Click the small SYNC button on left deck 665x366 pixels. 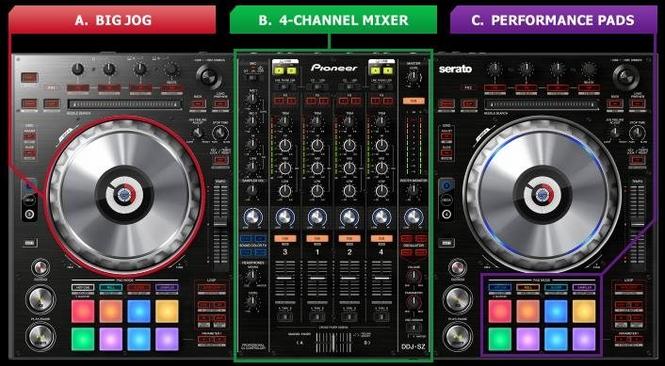(x=41, y=268)
